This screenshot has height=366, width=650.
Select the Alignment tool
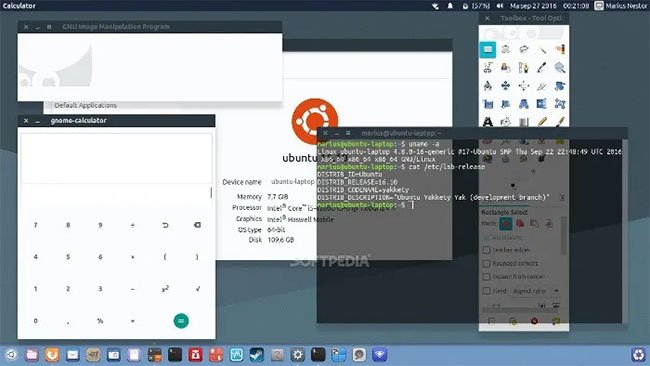click(x=524, y=86)
